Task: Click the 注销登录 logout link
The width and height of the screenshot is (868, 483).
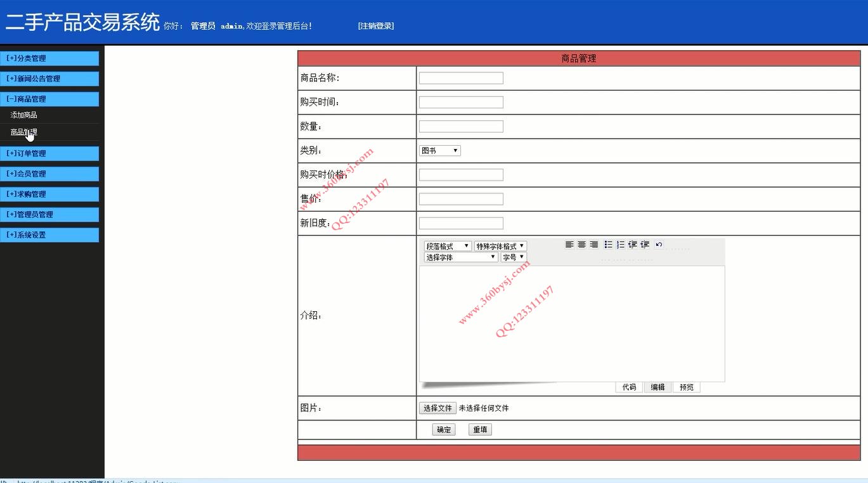Action: coord(376,26)
